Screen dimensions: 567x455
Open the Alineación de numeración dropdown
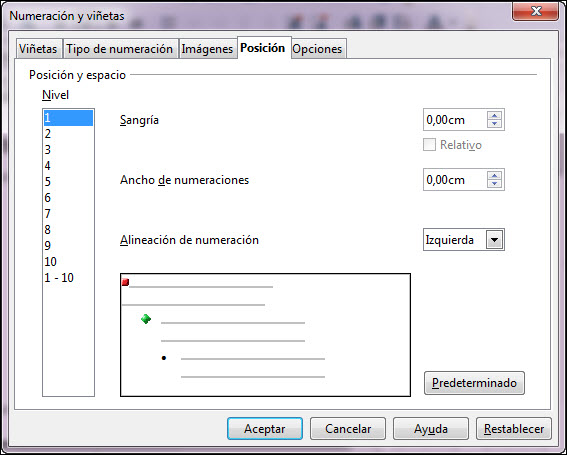tap(494, 239)
